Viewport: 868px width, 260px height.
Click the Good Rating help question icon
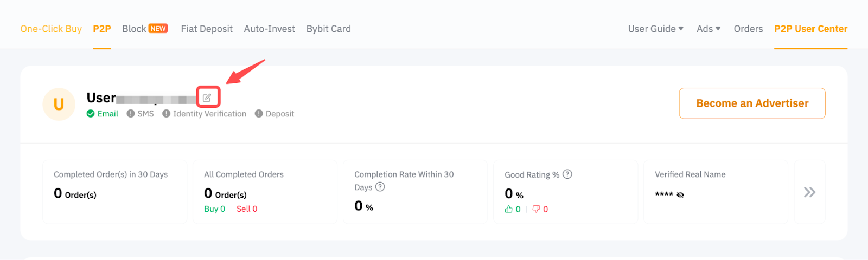click(567, 174)
